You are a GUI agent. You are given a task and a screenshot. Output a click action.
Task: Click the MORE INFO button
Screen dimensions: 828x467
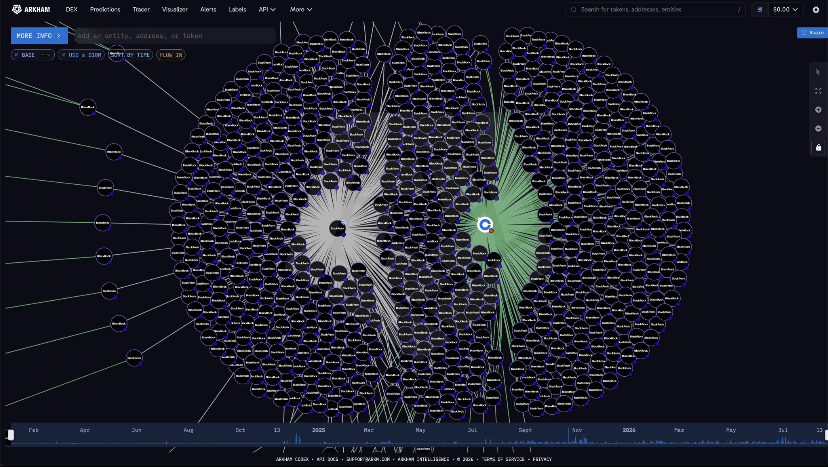click(39, 35)
